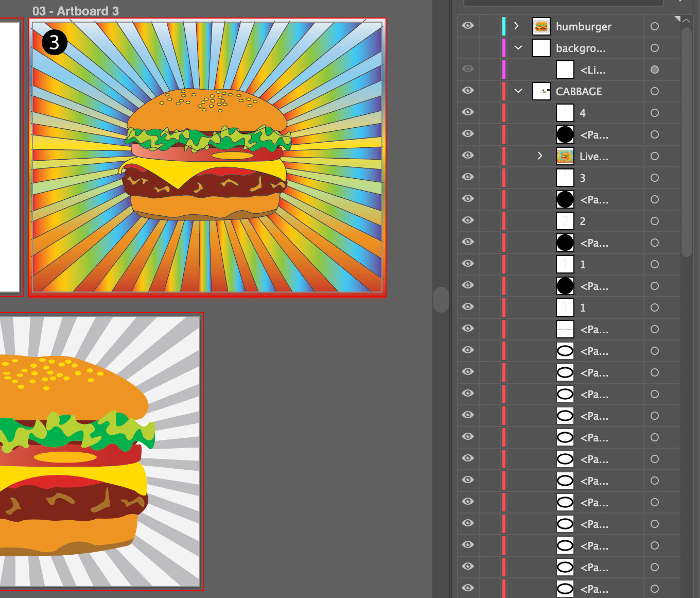Select the backgro... layer name
Image resolution: width=700 pixels, height=598 pixels.
pos(581,48)
